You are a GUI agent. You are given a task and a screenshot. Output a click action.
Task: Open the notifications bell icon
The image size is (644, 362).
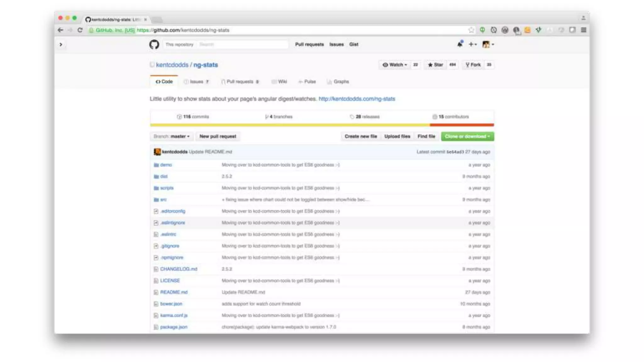coord(460,44)
